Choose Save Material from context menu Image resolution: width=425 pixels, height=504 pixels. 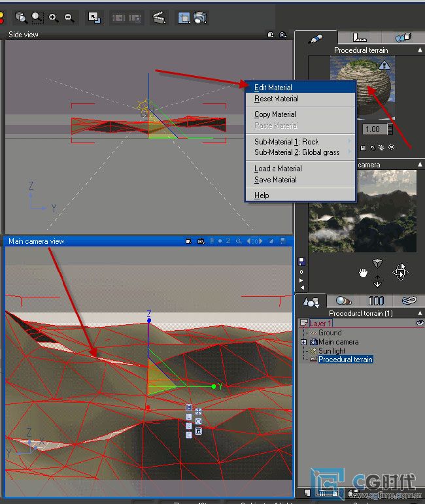(x=300, y=180)
